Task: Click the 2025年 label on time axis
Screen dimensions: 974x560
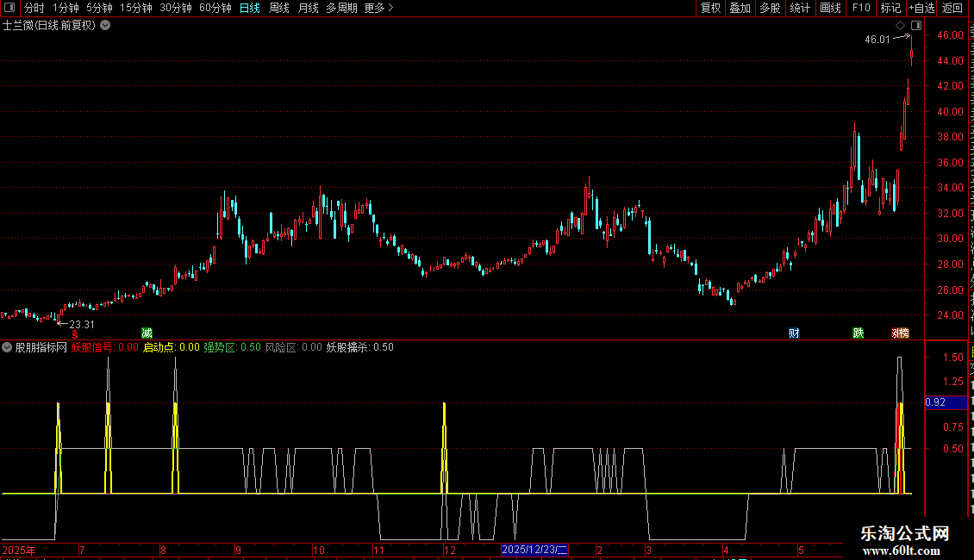Action: coord(19,550)
